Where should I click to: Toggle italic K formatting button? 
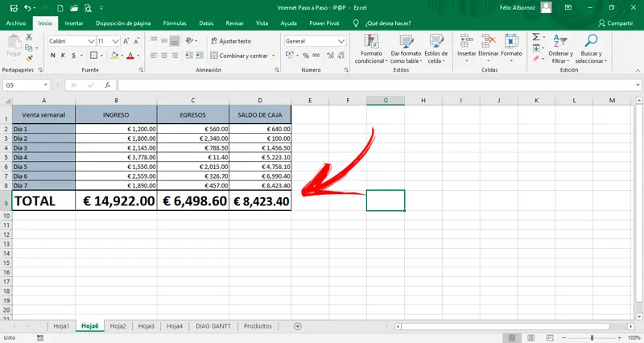pyautogui.click(x=64, y=56)
